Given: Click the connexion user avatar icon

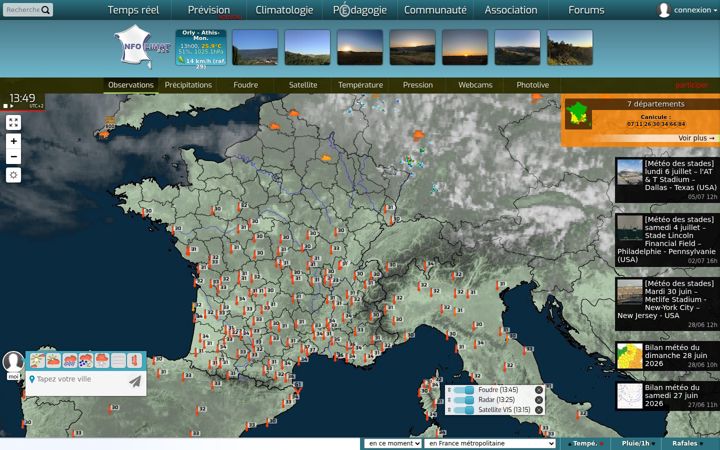Looking at the screenshot, I should [664, 10].
